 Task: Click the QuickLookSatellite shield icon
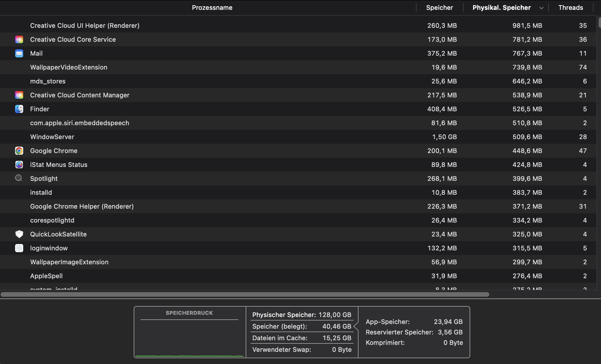click(19, 234)
